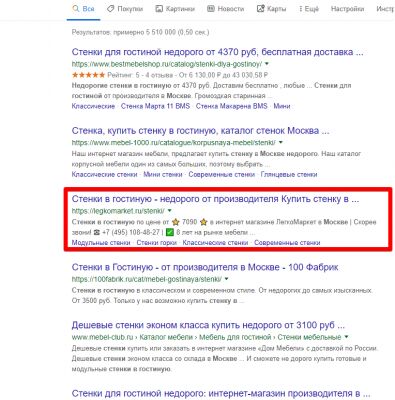
Task: Switch to the Картинки tab
Action: [175, 9]
